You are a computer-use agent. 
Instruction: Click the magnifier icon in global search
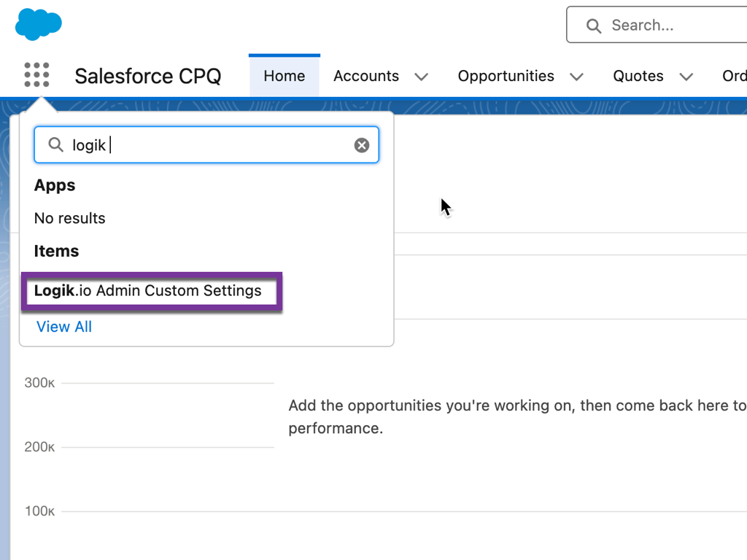(594, 26)
